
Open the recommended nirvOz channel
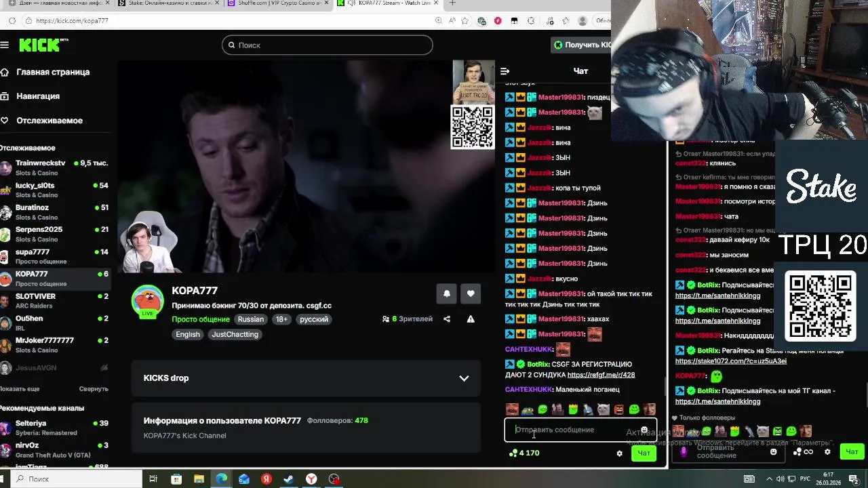pyautogui.click(x=54, y=450)
